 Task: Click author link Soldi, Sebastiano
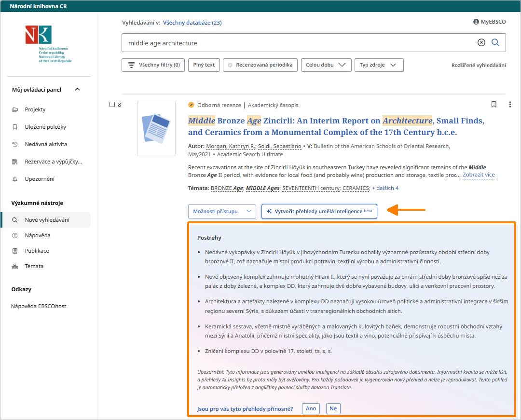[280, 146]
